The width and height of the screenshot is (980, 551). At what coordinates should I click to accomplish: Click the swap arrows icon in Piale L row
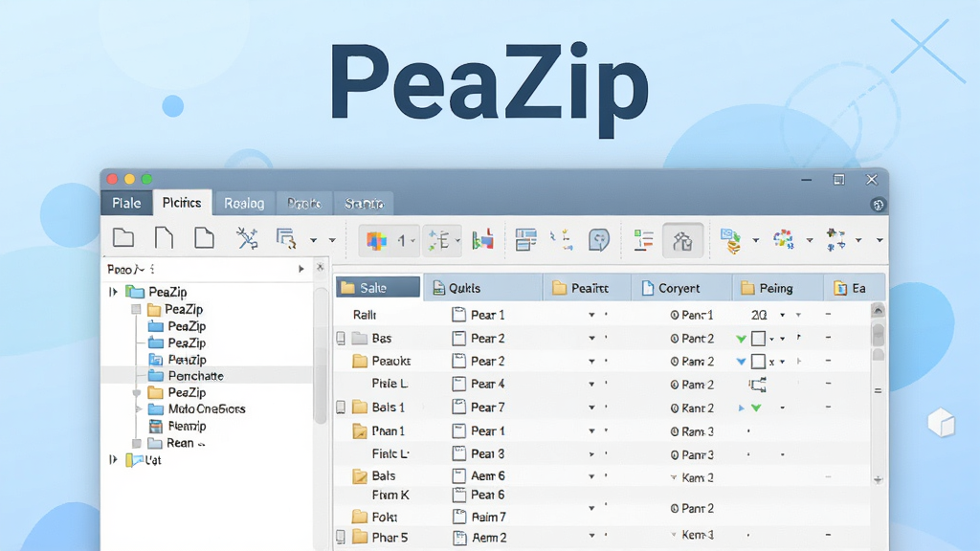(758, 385)
